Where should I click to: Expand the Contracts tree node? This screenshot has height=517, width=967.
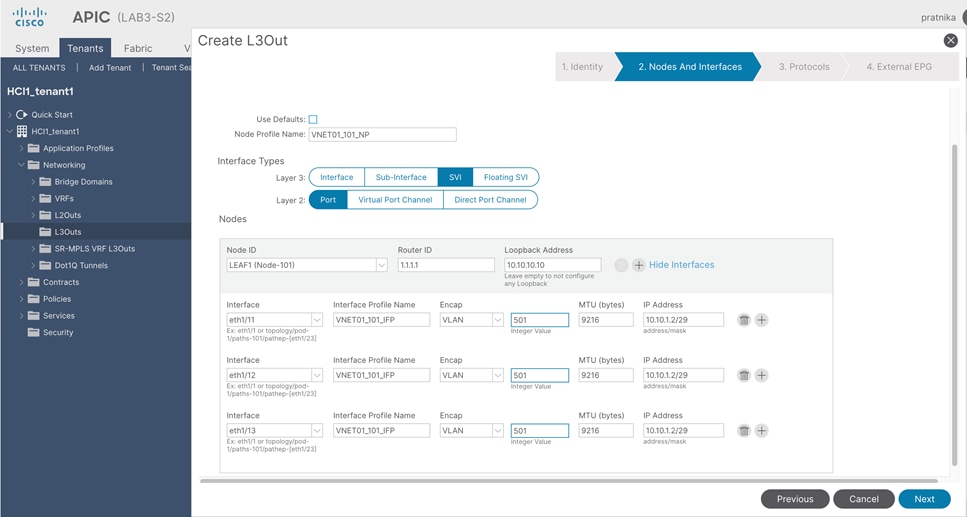click(21, 282)
